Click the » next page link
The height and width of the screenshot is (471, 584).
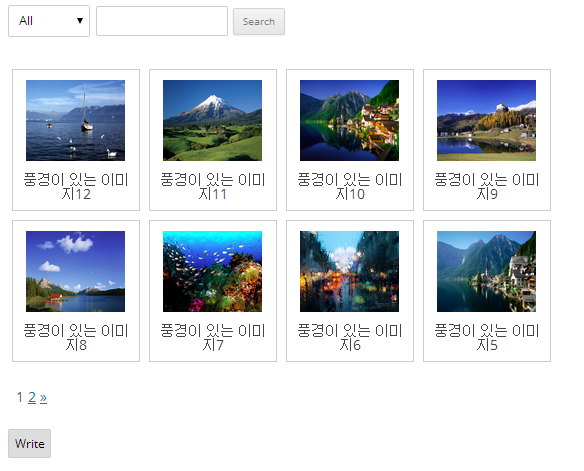pyautogui.click(x=43, y=398)
